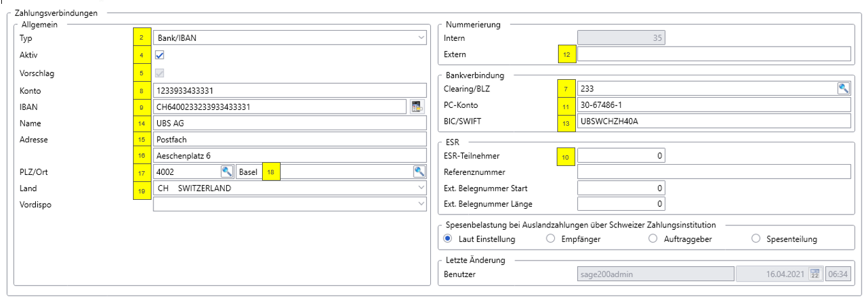
Task: Click the BIC/SWIFT field with UBSWCHZH40A
Action: pos(715,121)
